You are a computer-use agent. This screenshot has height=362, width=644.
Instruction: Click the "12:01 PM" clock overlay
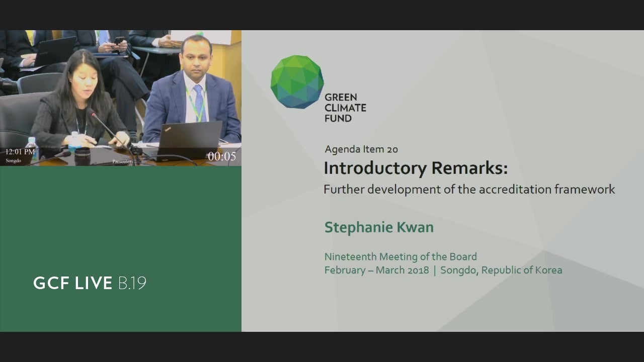point(20,152)
